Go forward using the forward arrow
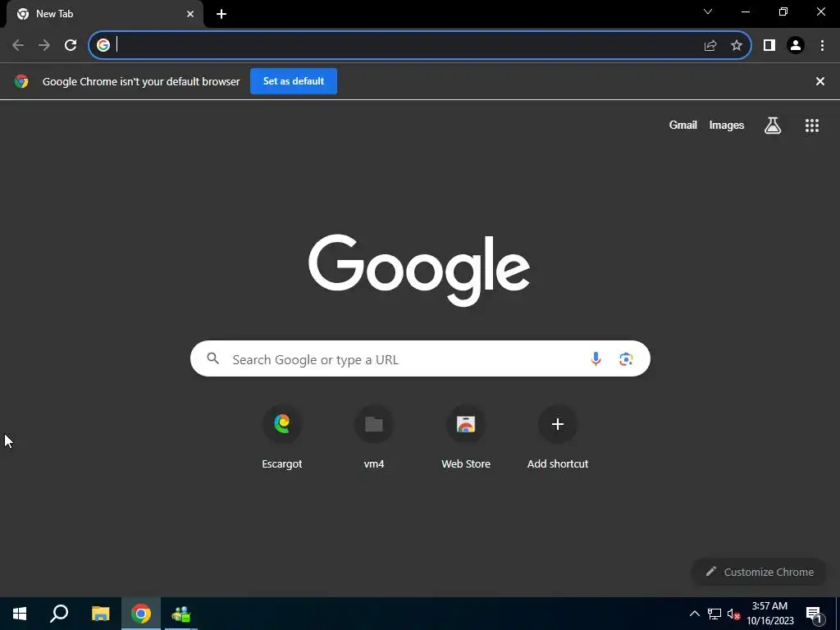Screen dimensions: 840x630 coord(44,46)
